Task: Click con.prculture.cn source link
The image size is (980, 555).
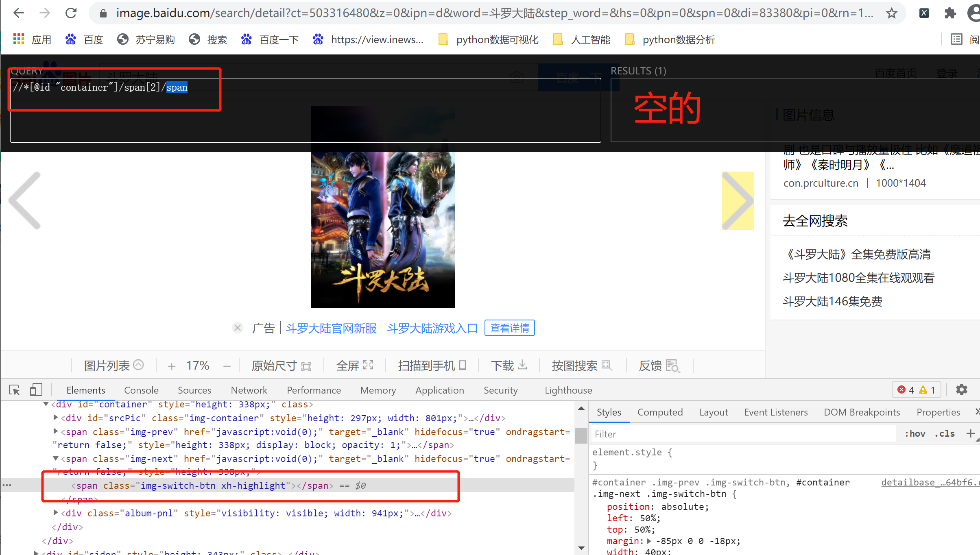Action: pos(821,183)
